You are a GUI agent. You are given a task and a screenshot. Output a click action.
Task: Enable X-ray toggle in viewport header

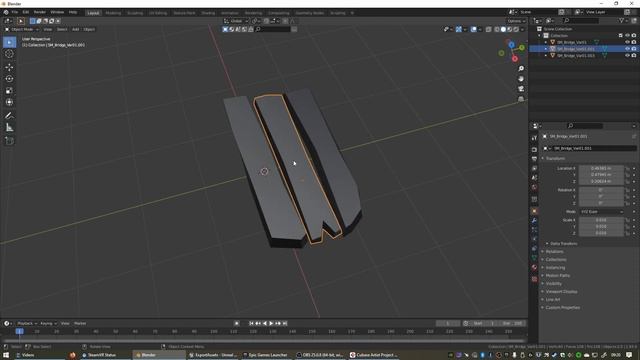489,29
